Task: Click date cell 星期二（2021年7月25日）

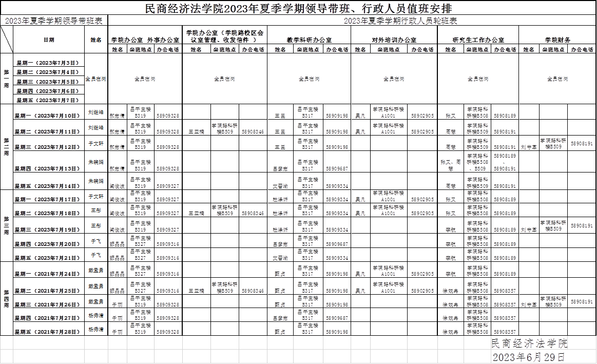Action: (x=49, y=291)
